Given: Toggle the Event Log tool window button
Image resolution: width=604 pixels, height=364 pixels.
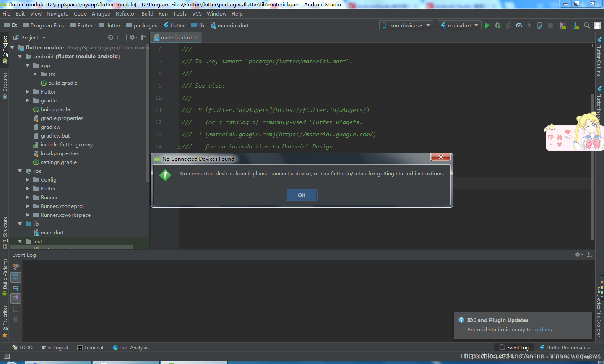Looking at the screenshot, I should [514, 348].
